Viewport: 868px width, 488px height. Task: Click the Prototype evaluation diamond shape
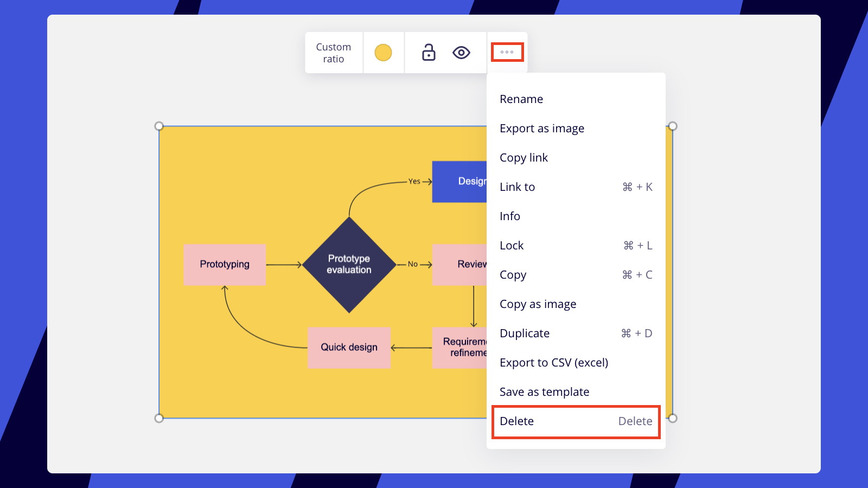tap(349, 265)
